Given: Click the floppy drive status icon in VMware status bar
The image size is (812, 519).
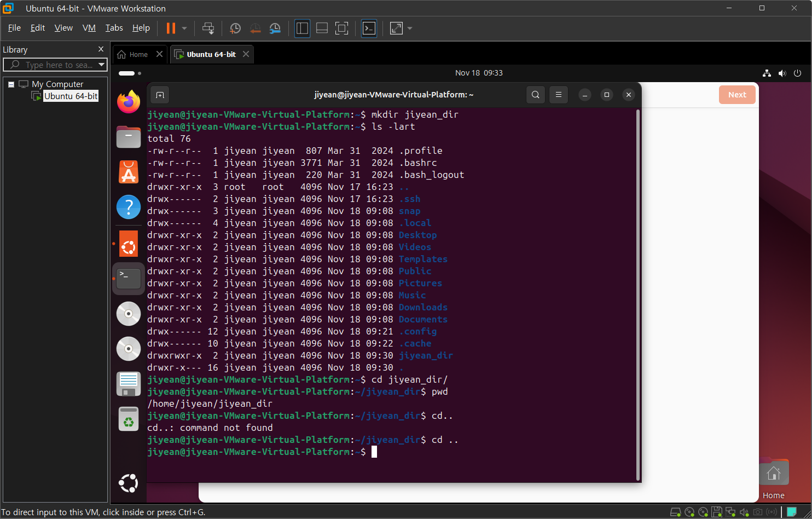Looking at the screenshot, I should 717,512.
